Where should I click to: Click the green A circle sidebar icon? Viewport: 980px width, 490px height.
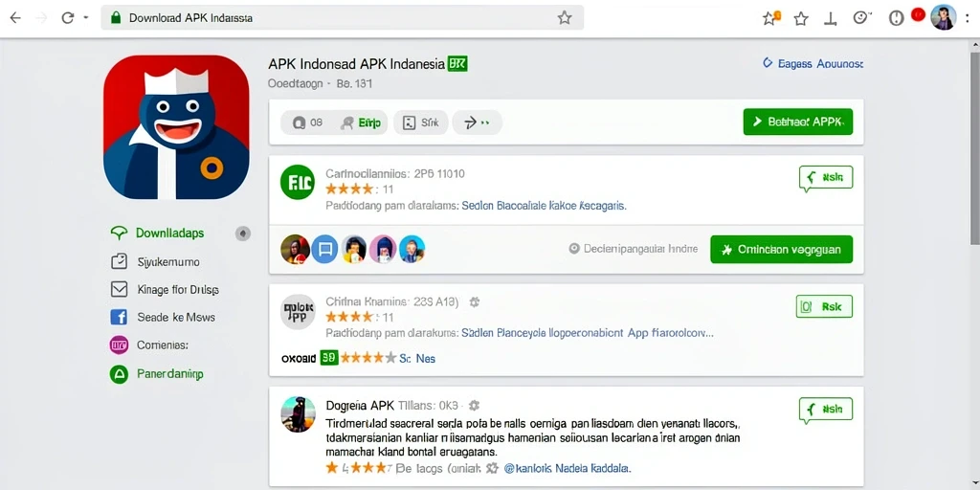119,374
